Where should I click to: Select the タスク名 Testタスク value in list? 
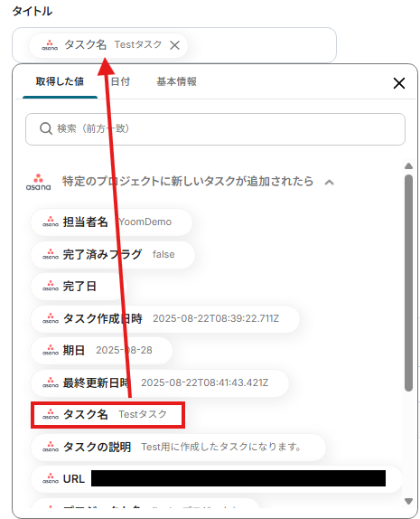(x=107, y=415)
